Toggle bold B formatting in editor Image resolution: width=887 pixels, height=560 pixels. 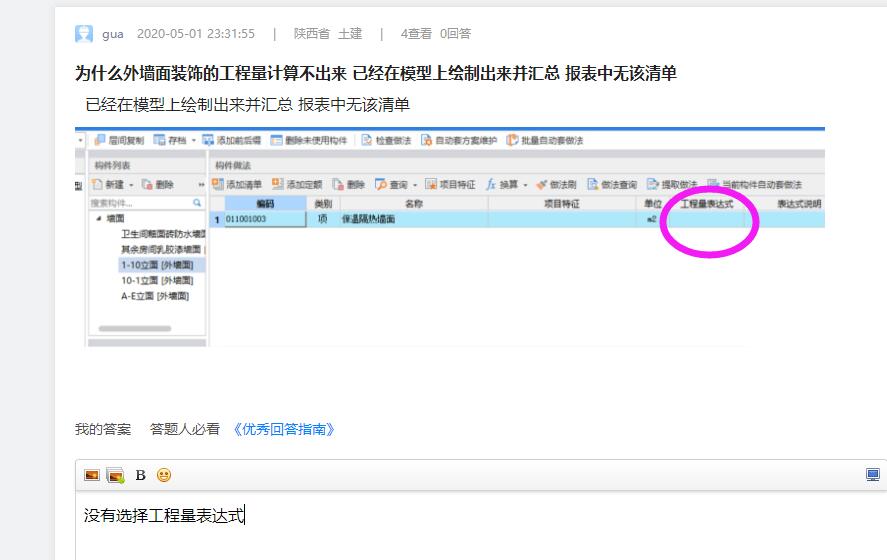[x=140, y=475]
